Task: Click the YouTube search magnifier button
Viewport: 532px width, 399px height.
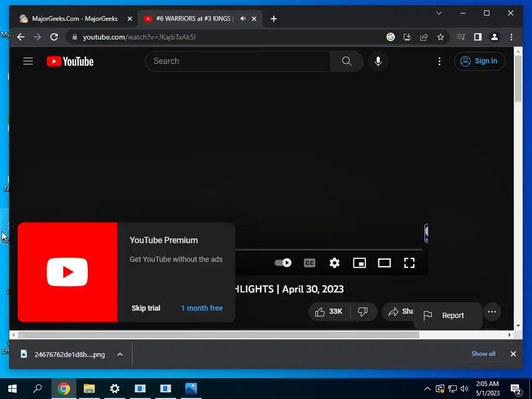Action: (347, 61)
